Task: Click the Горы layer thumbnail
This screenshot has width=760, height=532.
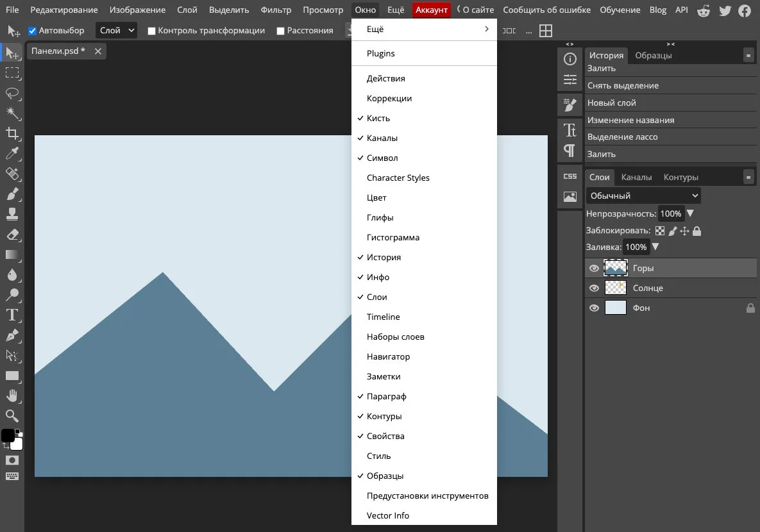Action: tap(616, 268)
